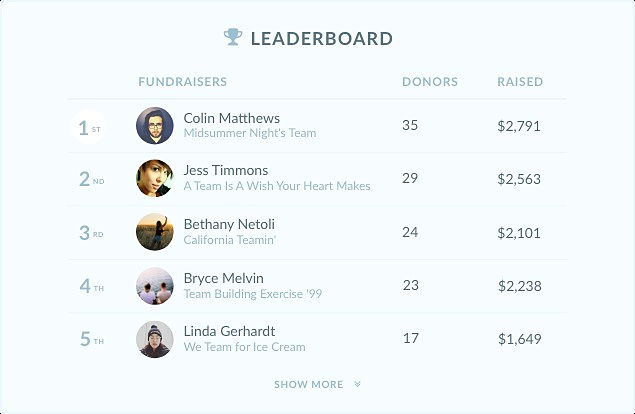
Task: Open A Team Is A Wish Your Heart Makes
Action: tap(277, 186)
